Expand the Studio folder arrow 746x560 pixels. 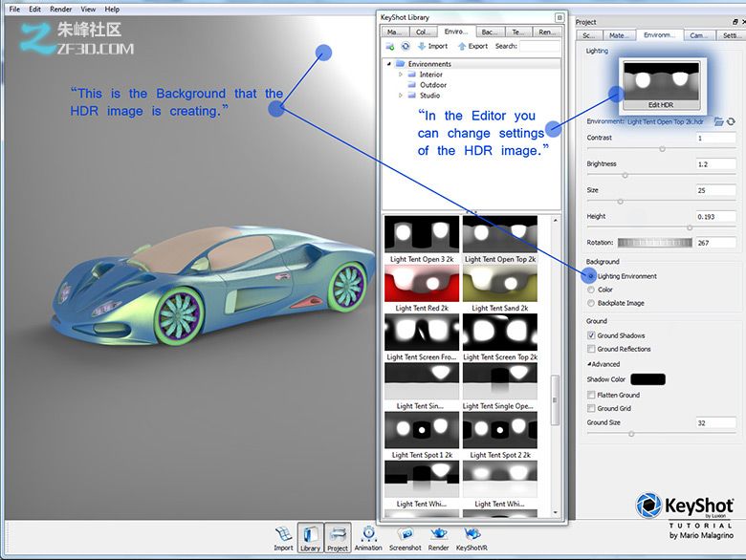coord(401,96)
